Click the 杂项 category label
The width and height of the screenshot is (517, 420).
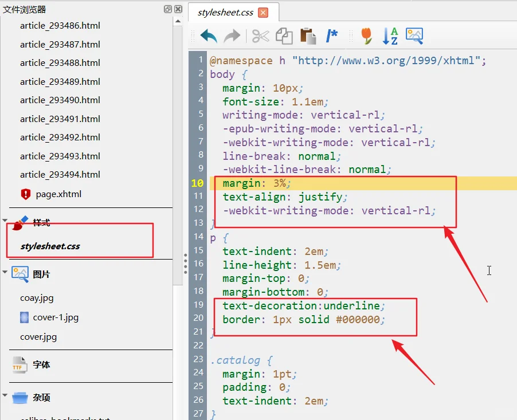click(41, 398)
